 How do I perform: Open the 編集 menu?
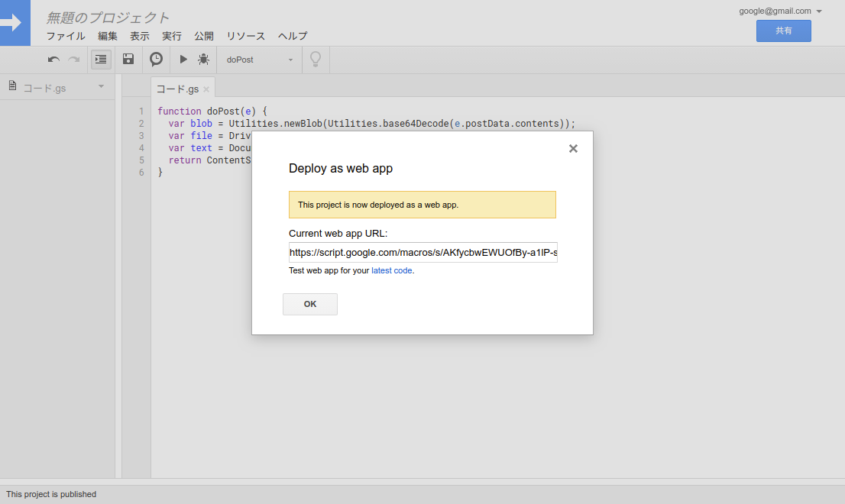tap(107, 36)
